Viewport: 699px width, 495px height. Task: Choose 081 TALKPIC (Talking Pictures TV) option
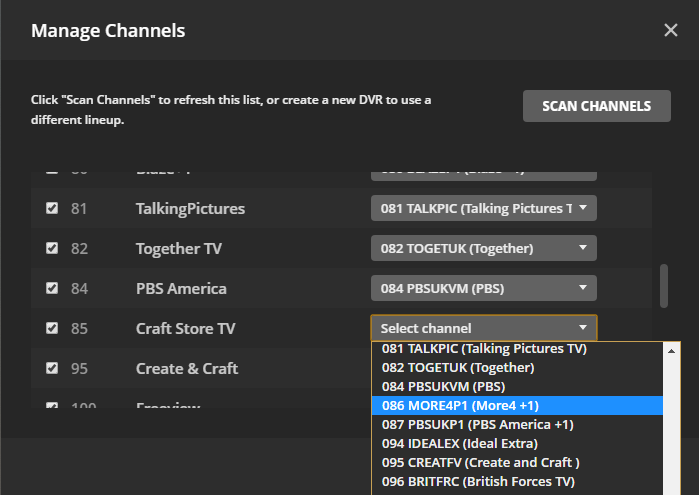coord(517,348)
